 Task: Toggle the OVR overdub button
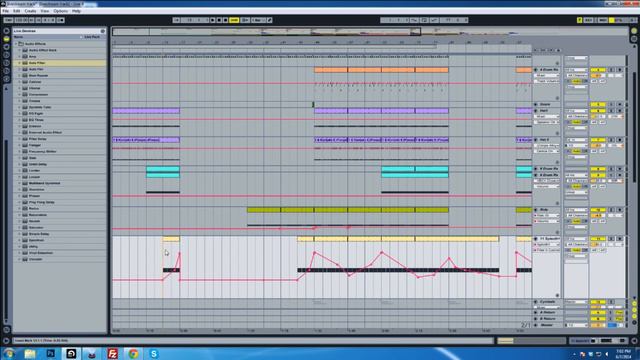pos(234,20)
